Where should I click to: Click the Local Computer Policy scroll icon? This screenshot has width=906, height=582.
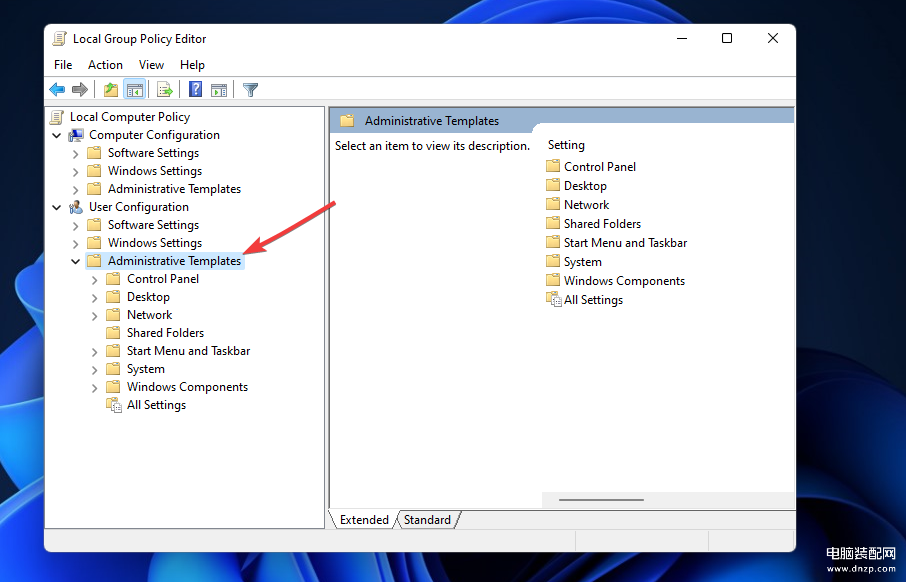[x=57, y=117]
